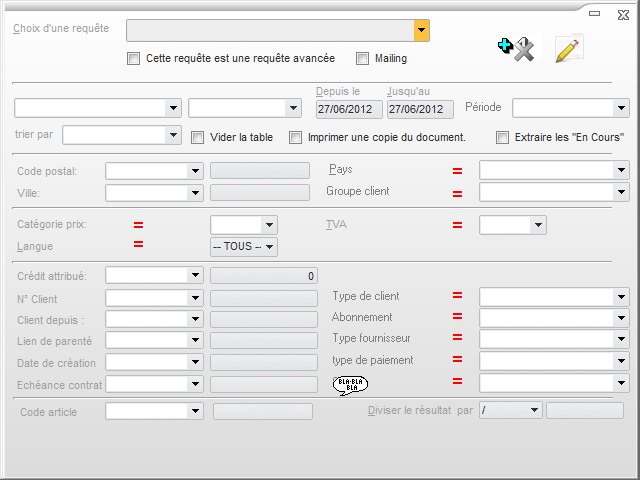
Task: Toggle the 'Vider la table' checkbox
Action: point(198,138)
